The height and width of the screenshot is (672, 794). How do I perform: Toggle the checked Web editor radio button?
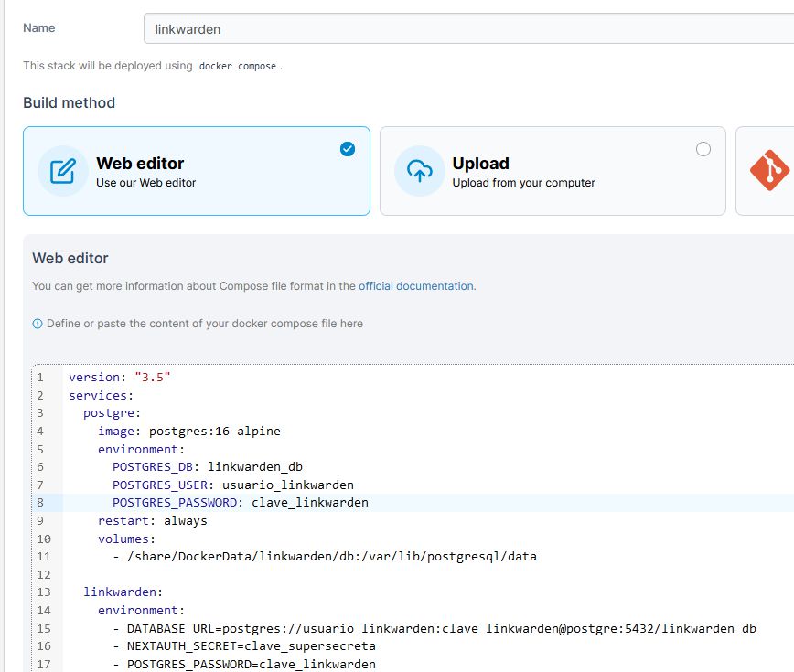click(x=348, y=149)
